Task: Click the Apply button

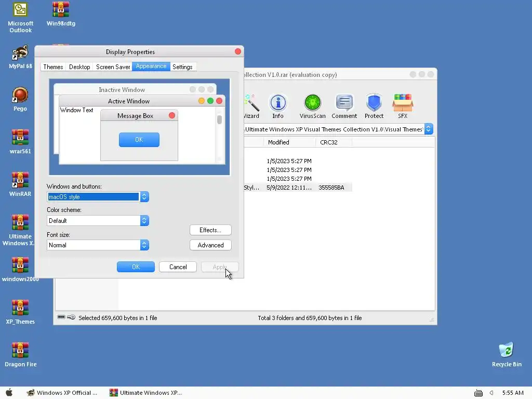Action: pos(220,267)
